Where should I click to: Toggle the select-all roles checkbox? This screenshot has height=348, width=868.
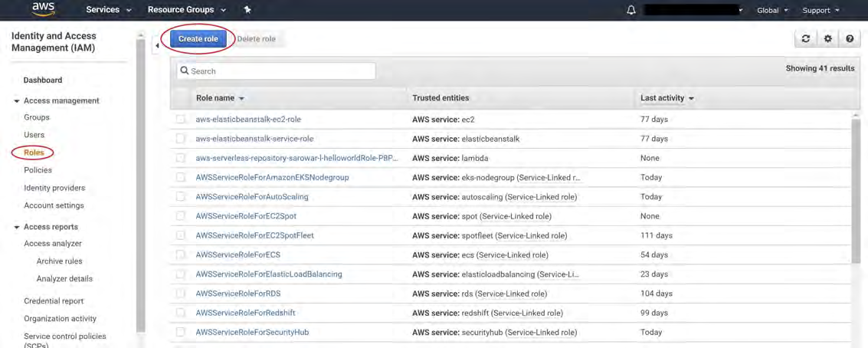181,98
